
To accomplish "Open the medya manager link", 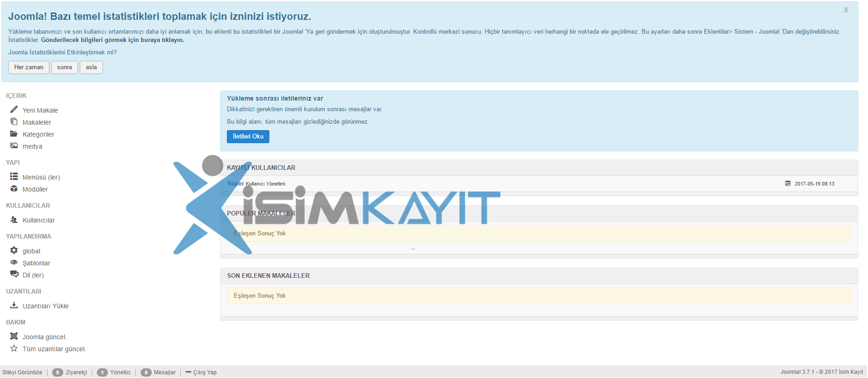I will (32, 146).
